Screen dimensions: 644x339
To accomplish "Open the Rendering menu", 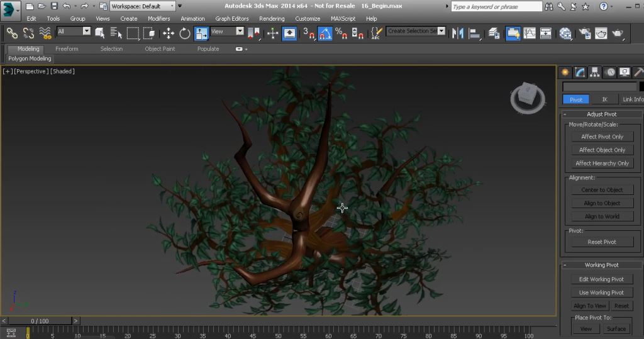I will pyautogui.click(x=272, y=18).
